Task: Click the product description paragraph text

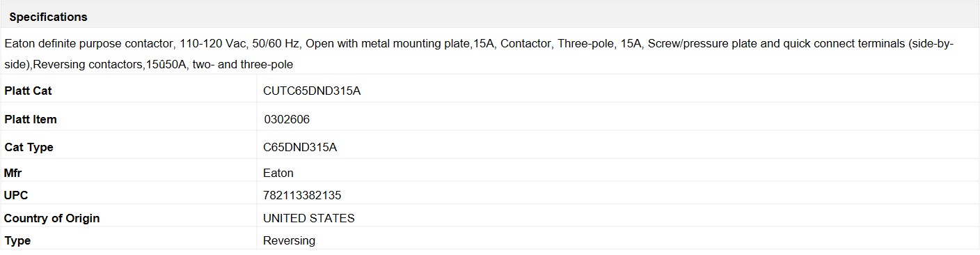Action: click(x=479, y=54)
